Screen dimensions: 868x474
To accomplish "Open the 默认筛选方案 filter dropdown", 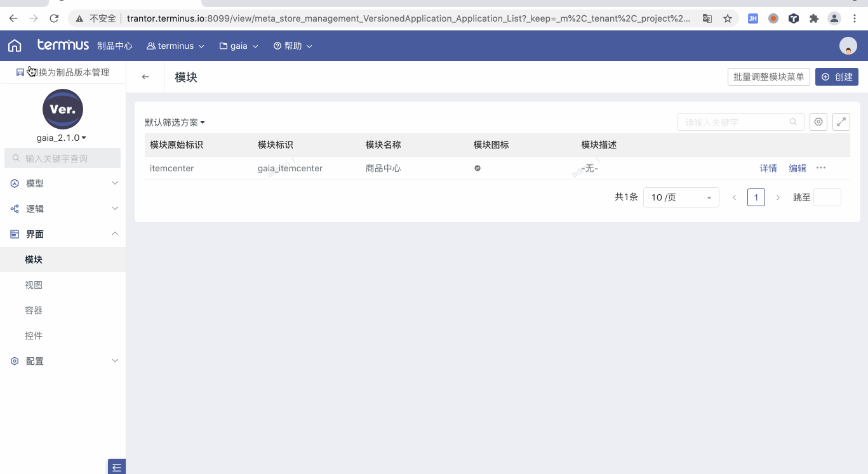I will coord(175,122).
